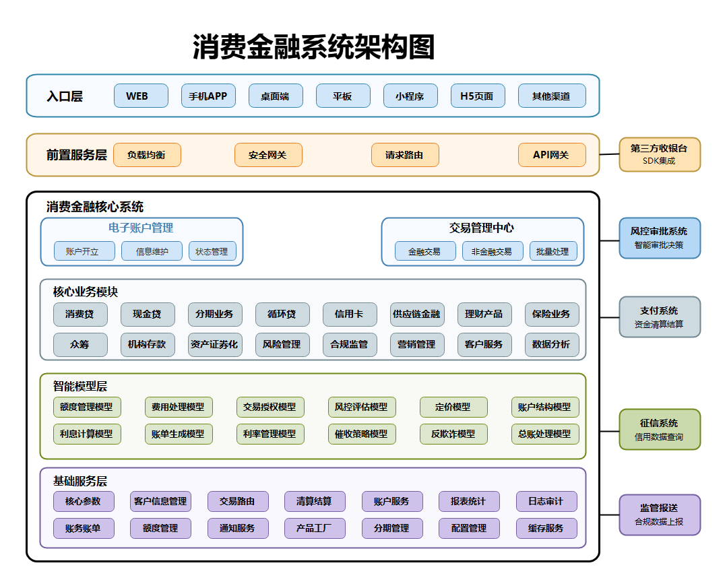
Task: Toggle the 批量处理 option
Action: [x=553, y=251]
